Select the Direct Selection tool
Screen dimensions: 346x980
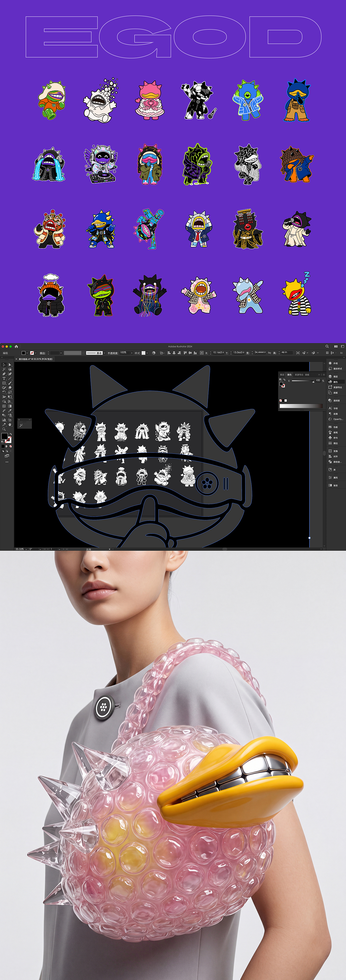coord(10,365)
